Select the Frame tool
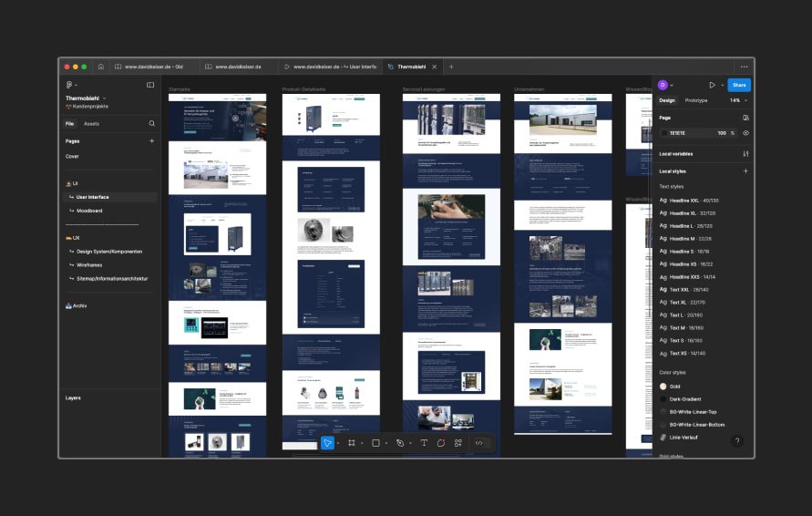 (x=352, y=443)
